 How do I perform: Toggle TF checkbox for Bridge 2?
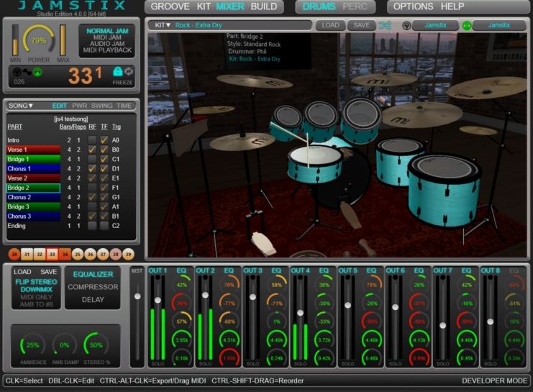pos(104,188)
